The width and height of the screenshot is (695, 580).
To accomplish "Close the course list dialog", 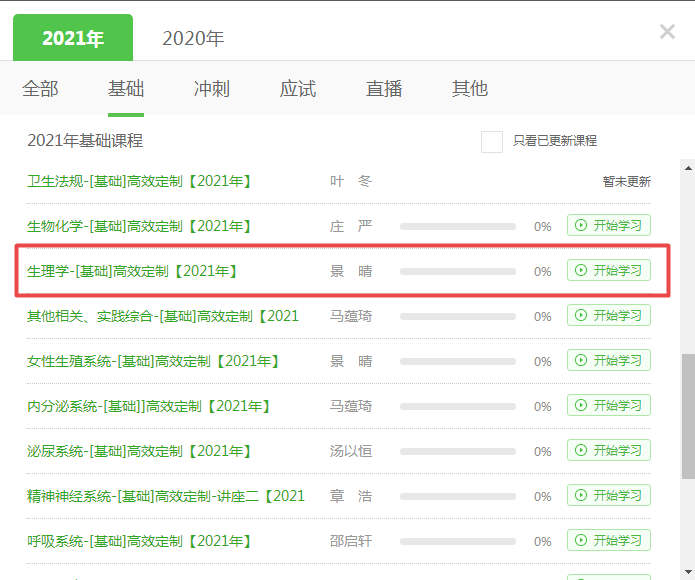I will click(667, 32).
